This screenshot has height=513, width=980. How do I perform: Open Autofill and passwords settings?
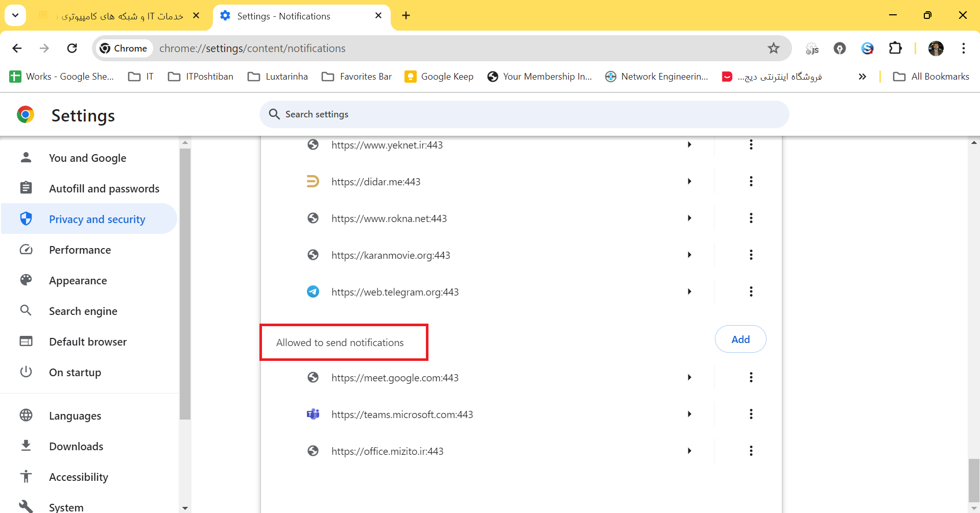pyautogui.click(x=89, y=188)
